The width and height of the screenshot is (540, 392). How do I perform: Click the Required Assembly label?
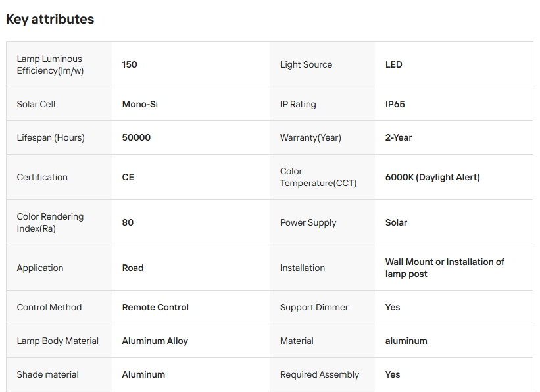(320, 374)
